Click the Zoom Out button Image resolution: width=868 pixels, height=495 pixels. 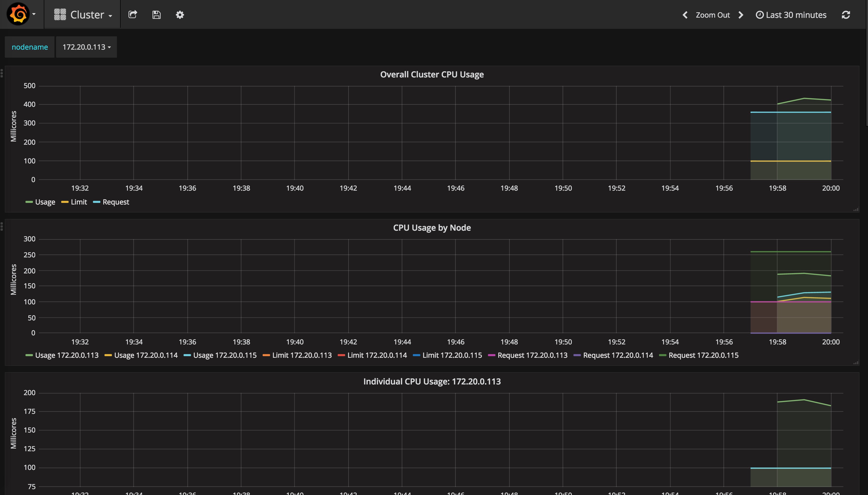pos(713,15)
